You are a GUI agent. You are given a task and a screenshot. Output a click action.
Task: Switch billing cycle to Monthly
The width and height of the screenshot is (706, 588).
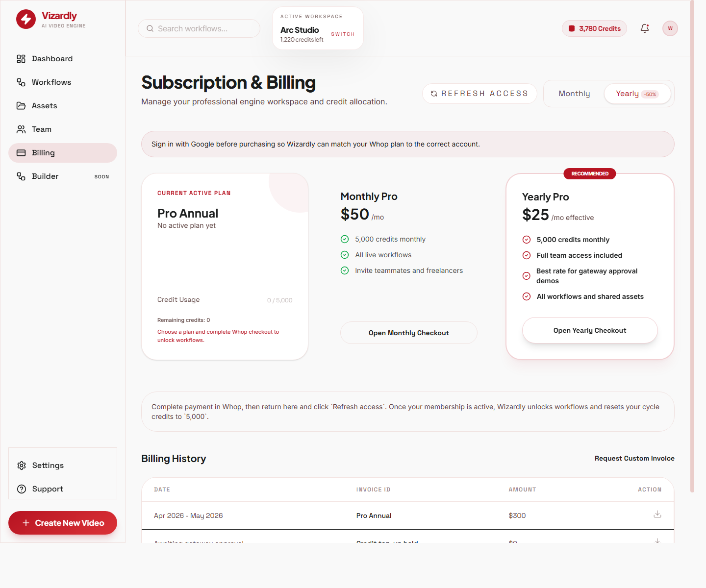click(574, 94)
